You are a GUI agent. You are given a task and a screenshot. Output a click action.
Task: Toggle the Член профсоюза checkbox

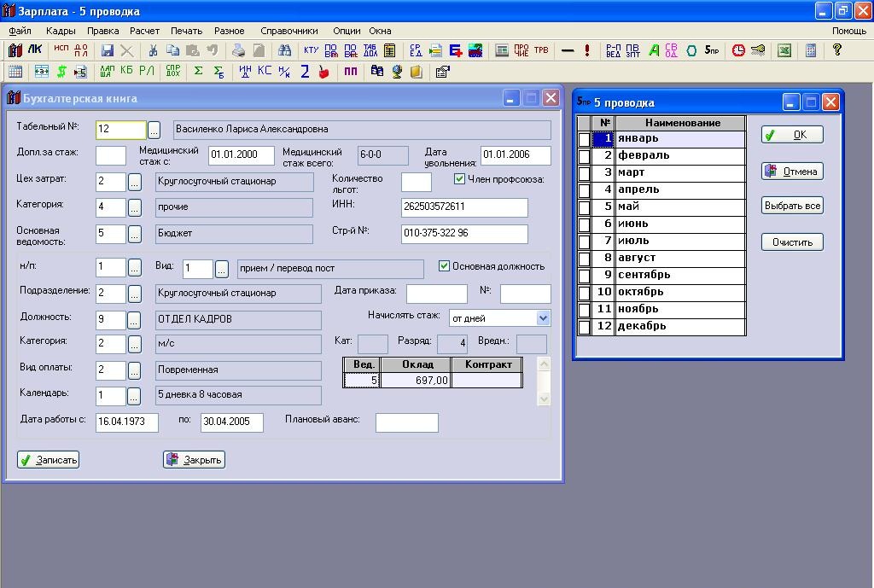pos(459,179)
